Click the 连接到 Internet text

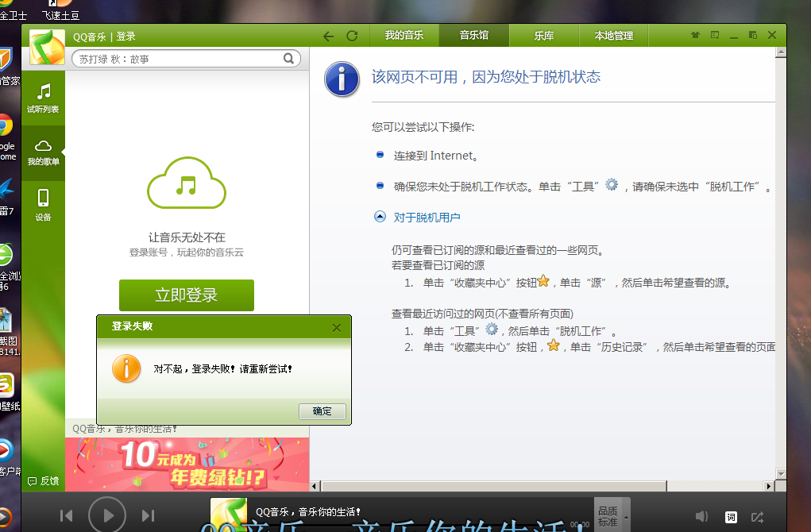(435, 156)
